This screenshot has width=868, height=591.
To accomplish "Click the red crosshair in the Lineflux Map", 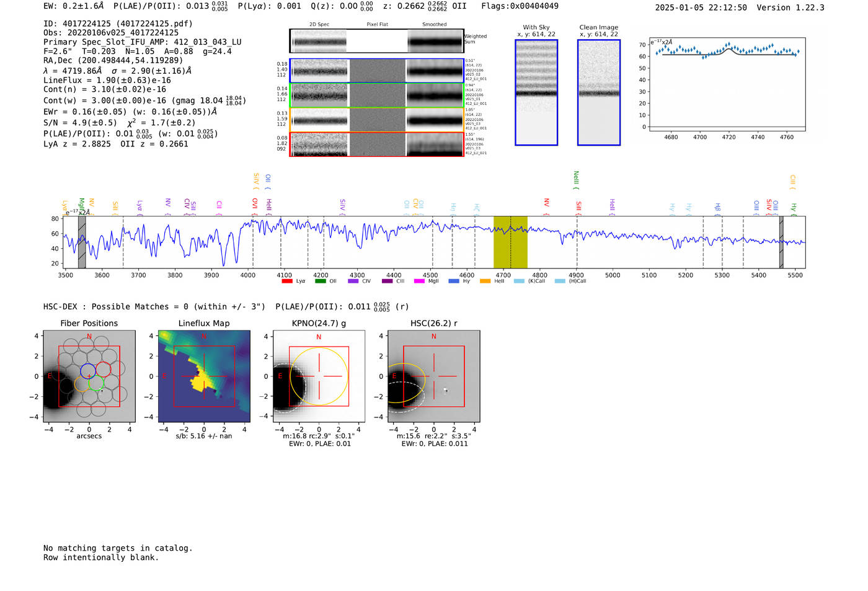I will 204,376.
